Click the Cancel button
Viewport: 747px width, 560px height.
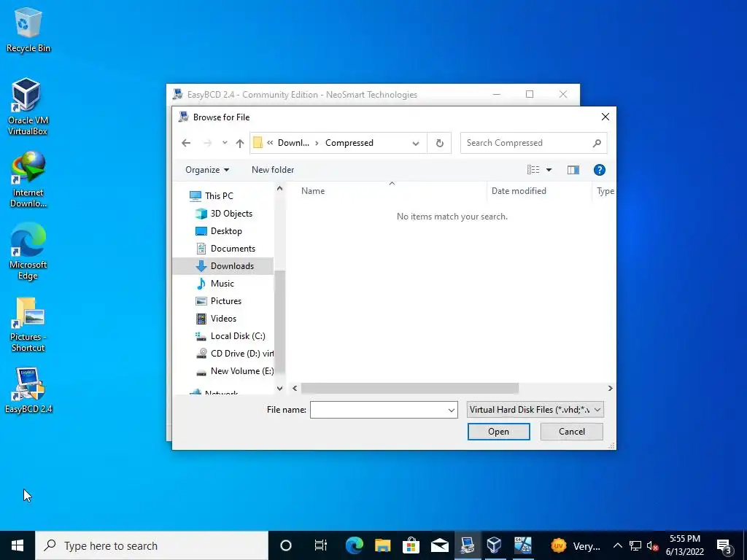tap(572, 432)
